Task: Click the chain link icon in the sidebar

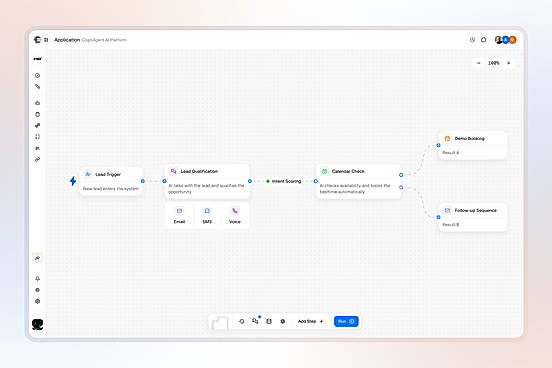Action: click(37, 160)
